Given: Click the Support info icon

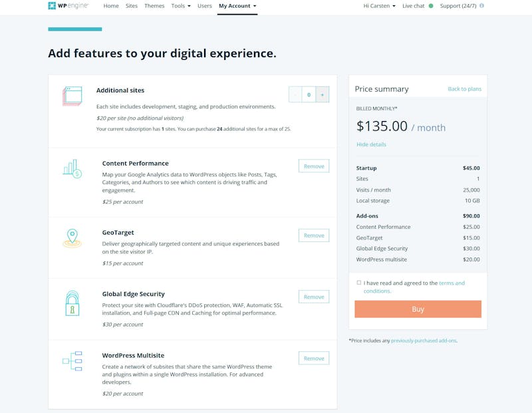Looking at the screenshot, I should 481,6.
